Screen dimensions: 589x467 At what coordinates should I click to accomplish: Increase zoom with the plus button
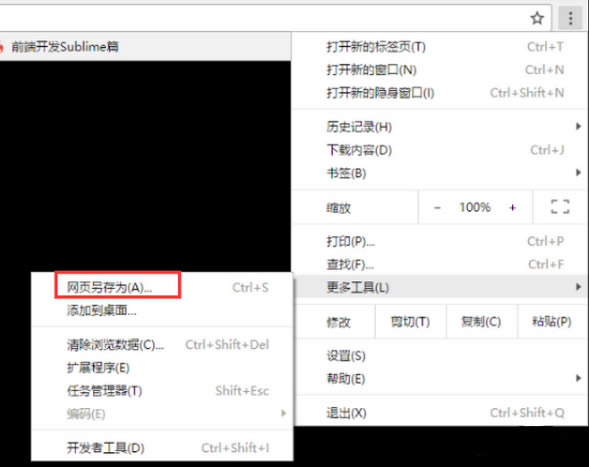(x=512, y=207)
